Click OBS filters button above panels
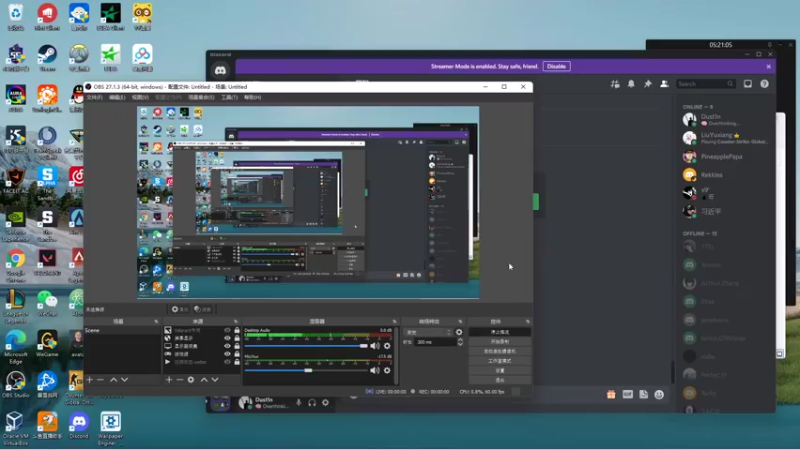 tap(203, 309)
